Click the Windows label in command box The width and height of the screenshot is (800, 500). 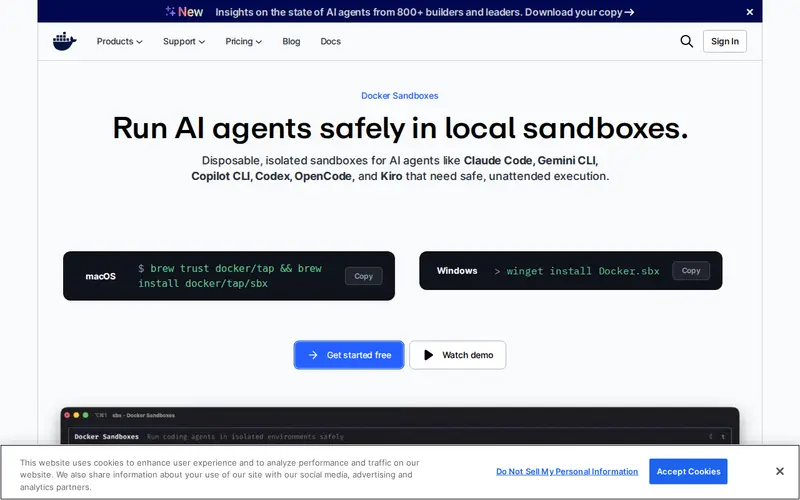point(457,270)
